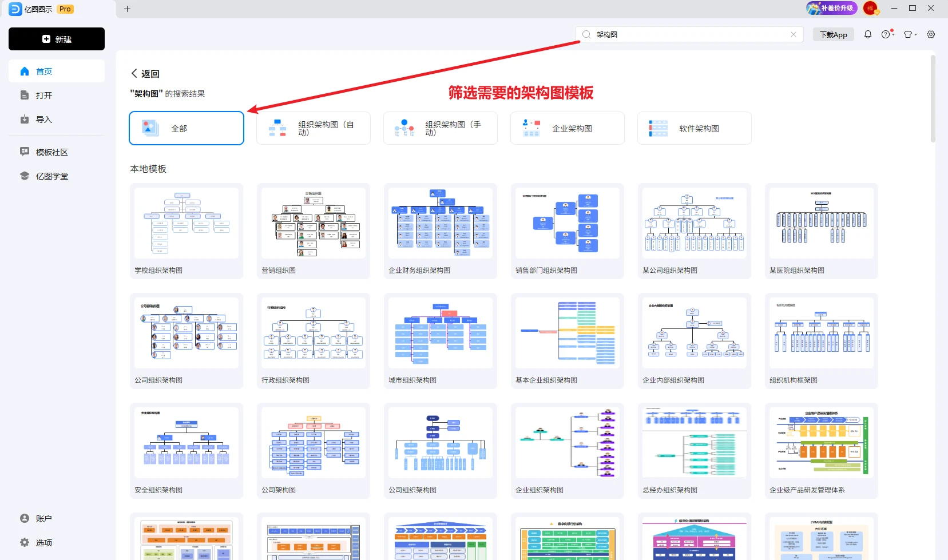Open the 企业级产品研发管理体系 template thumbnail

[822, 443]
